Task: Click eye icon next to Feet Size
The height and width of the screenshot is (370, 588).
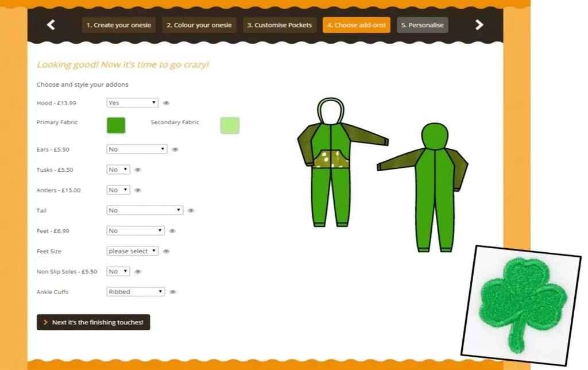Action: point(166,252)
